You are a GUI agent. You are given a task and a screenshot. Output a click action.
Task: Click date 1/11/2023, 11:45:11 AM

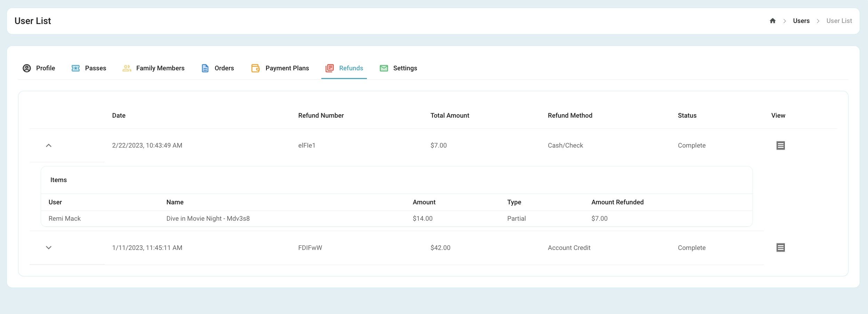coord(147,248)
